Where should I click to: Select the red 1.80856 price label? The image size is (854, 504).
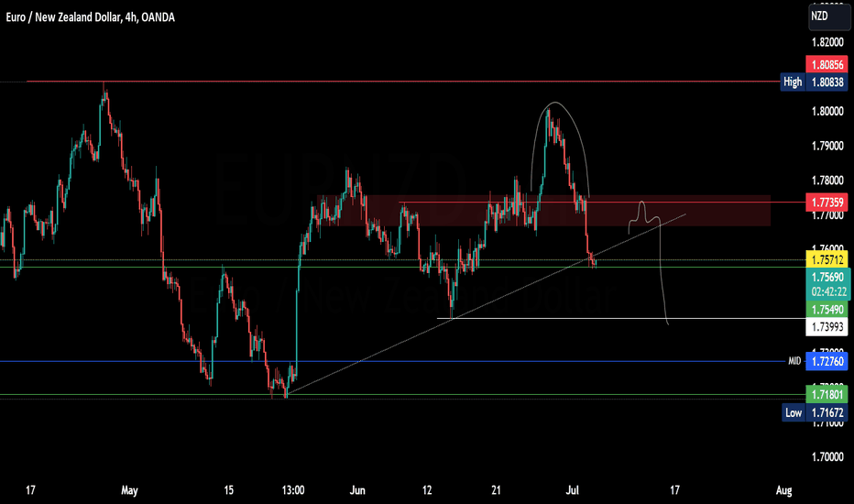827,65
